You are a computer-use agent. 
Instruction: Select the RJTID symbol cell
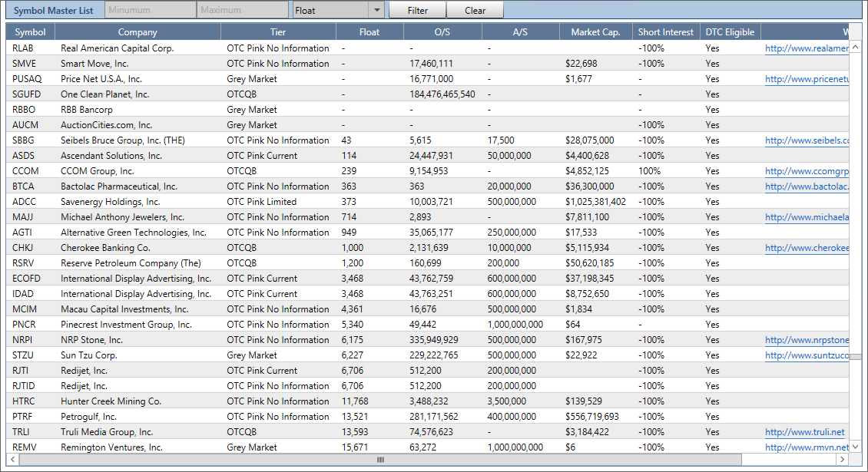24,386
